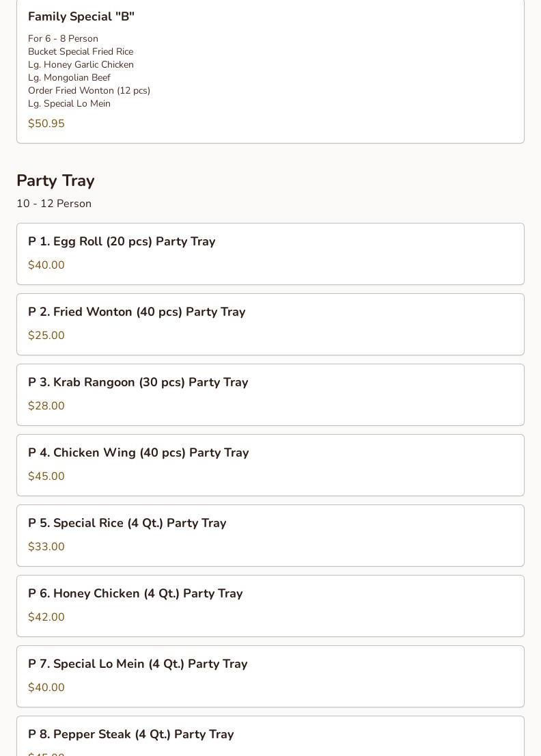Click the $50.95 Family Special price
The width and height of the screenshot is (541, 756).
46,124
